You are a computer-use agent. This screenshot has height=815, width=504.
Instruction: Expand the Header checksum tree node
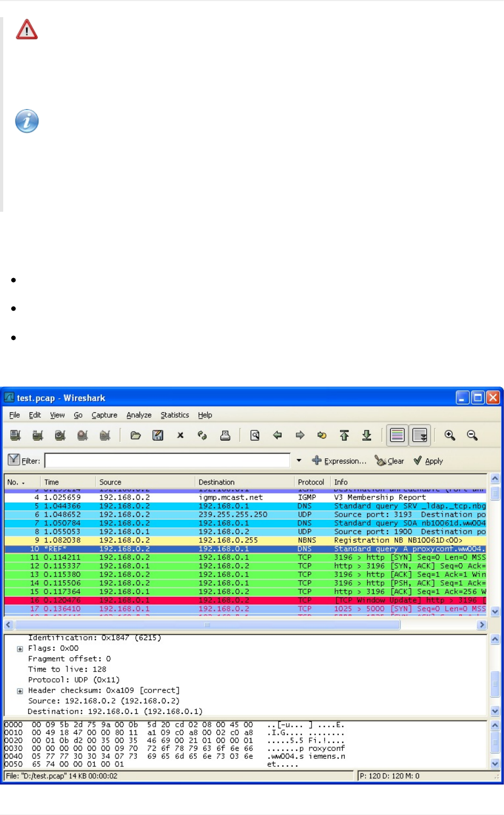pos(20,691)
